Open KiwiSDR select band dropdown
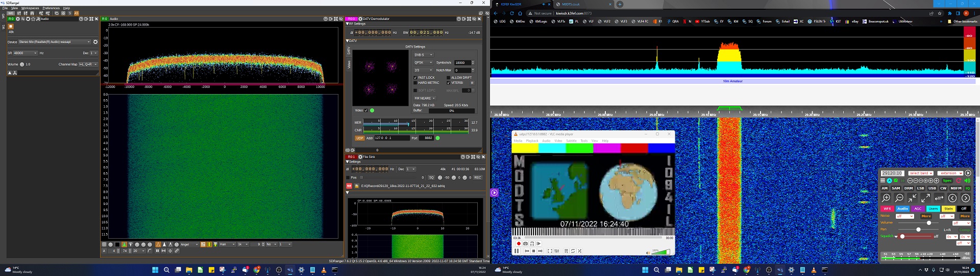The width and height of the screenshot is (980, 276). pos(921,173)
